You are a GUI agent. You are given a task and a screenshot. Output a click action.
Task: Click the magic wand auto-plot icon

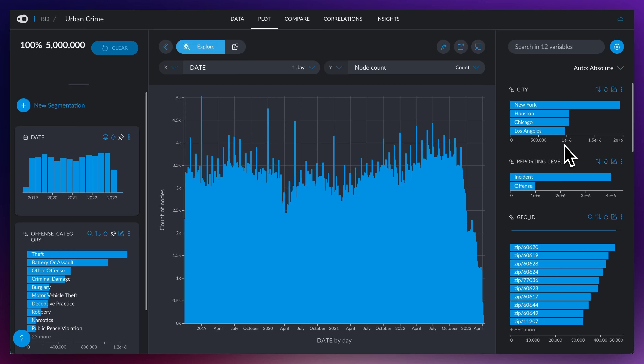click(443, 47)
